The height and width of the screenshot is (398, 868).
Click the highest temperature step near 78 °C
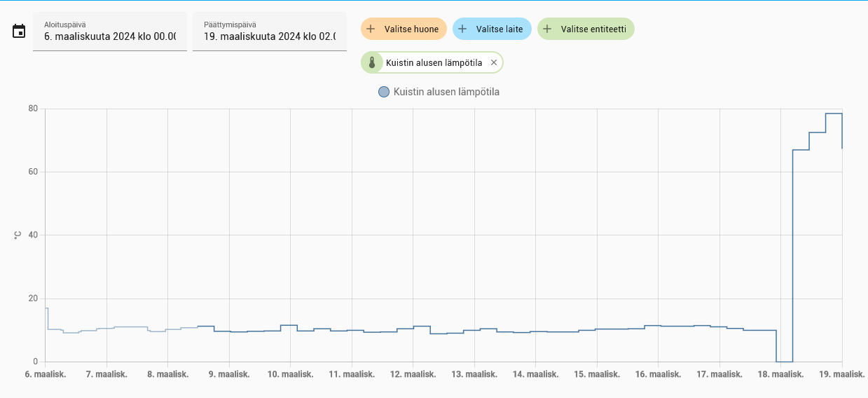[x=833, y=114]
